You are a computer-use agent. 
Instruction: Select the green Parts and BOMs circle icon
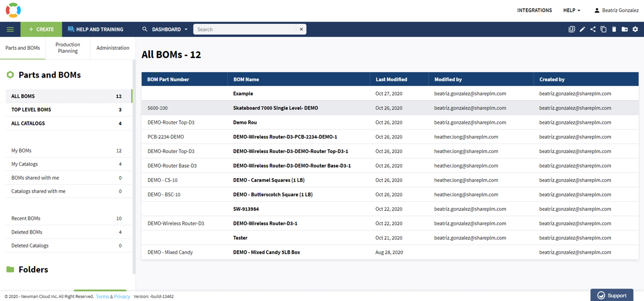(x=10, y=74)
